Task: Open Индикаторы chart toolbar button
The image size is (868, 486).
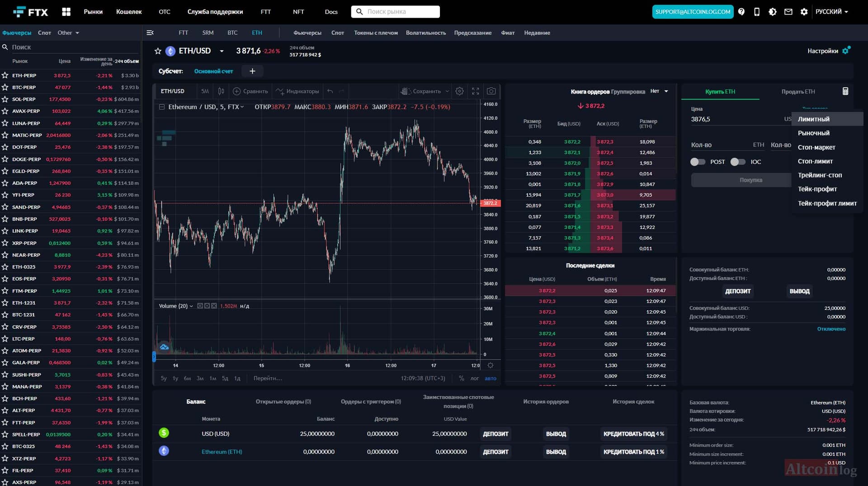Action: click(298, 91)
